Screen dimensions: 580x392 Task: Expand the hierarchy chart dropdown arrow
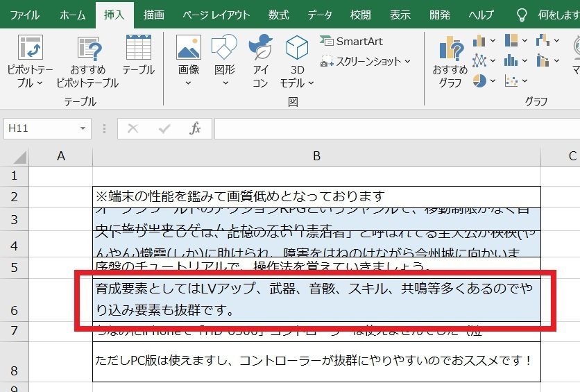[525, 41]
